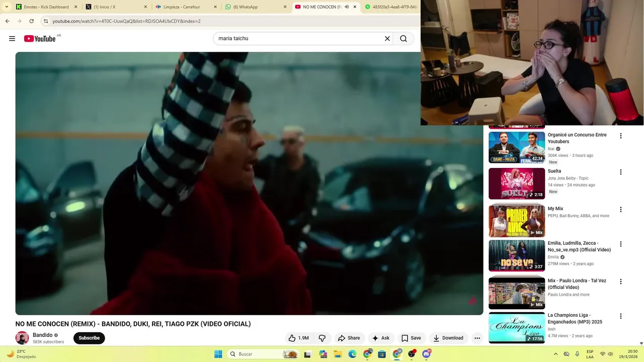Click the ESP LAA language indicator
644x362 pixels.
click(590, 354)
